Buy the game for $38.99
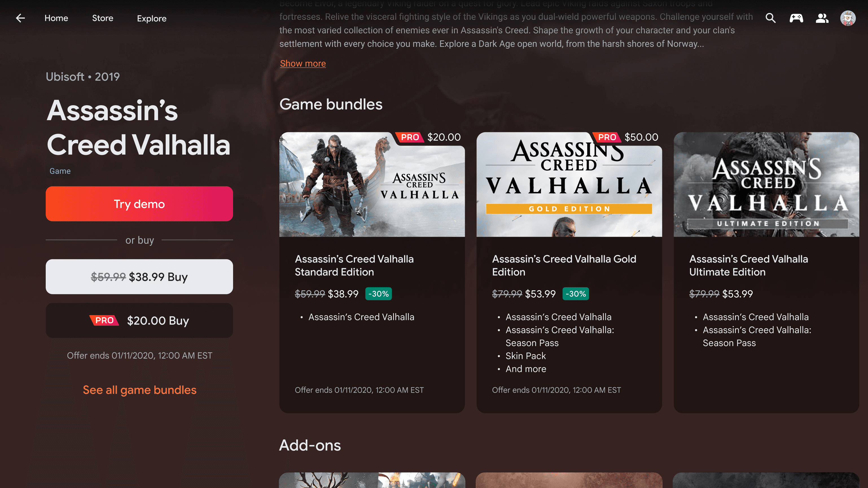The width and height of the screenshot is (868, 488). coord(139,276)
